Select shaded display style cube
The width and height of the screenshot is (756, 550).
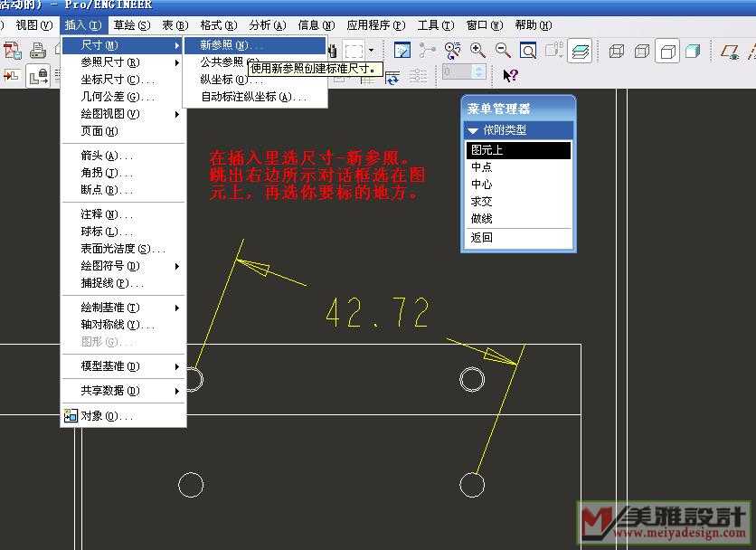click(693, 51)
